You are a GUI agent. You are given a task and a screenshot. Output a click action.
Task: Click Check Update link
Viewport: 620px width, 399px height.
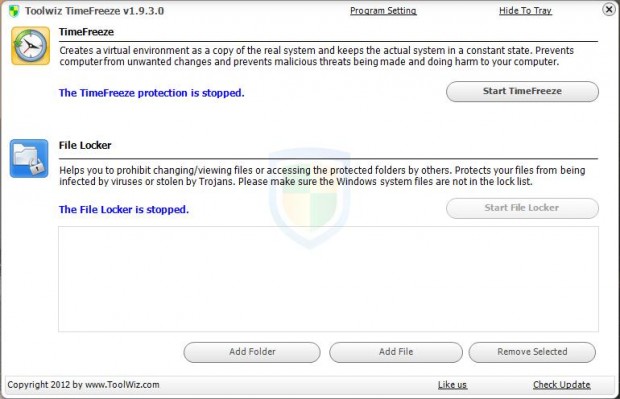point(561,385)
